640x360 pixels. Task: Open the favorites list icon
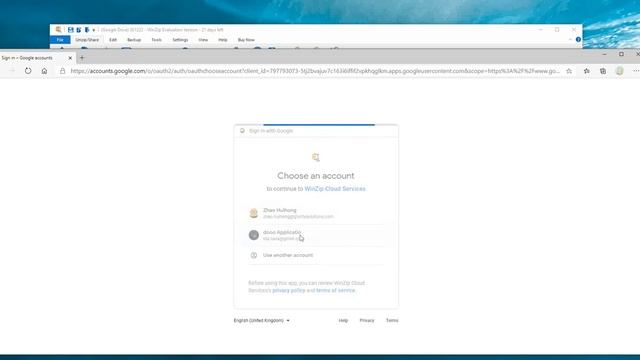[x=587, y=71]
